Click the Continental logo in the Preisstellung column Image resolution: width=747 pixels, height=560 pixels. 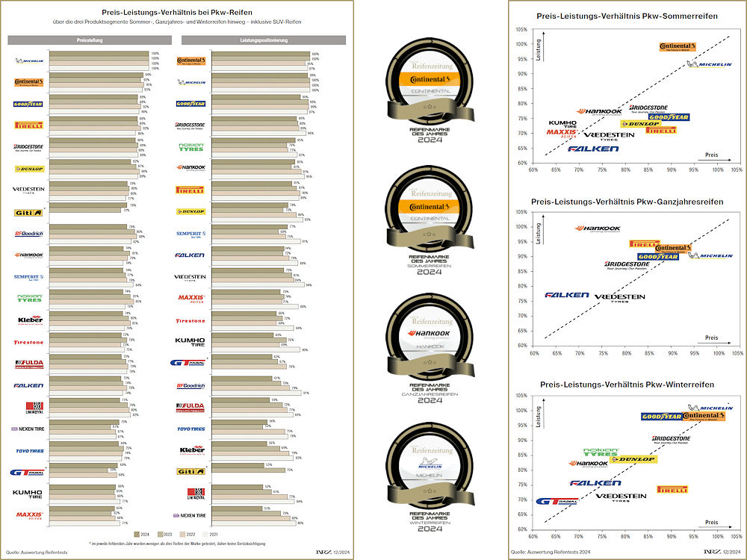tap(29, 82)
